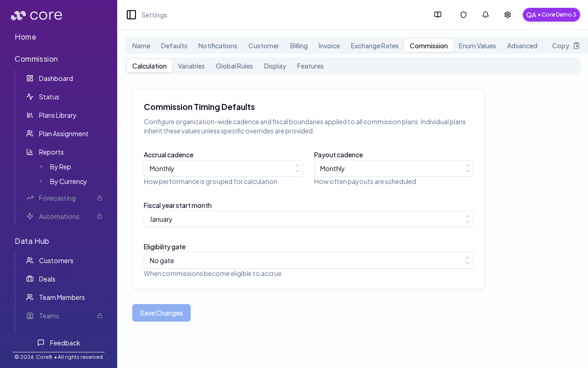Click the Forecasting trend icon
Image resolution: width=588 pixels, height=368 pixels.
[x=30, y=198]
